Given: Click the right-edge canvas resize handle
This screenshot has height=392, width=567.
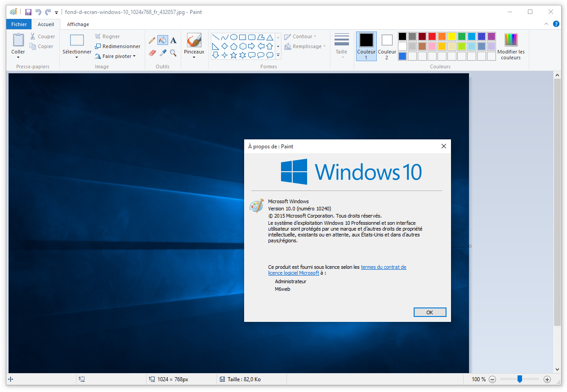Looking at the screenshot, I should click(x=470, y=246).
